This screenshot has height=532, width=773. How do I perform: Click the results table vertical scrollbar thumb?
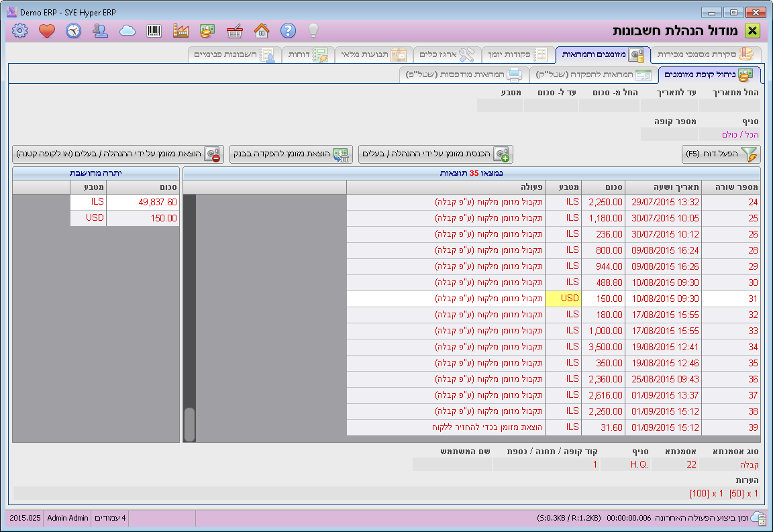pos(189,423)
